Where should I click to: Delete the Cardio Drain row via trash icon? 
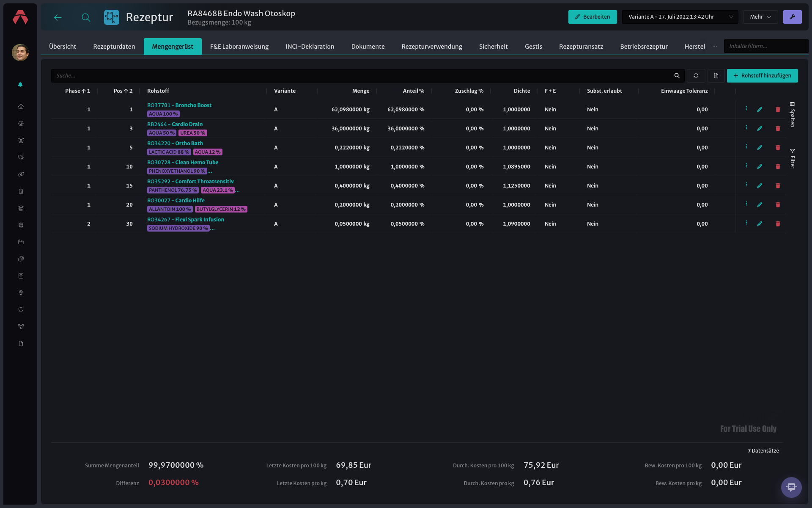coord(778,129)
